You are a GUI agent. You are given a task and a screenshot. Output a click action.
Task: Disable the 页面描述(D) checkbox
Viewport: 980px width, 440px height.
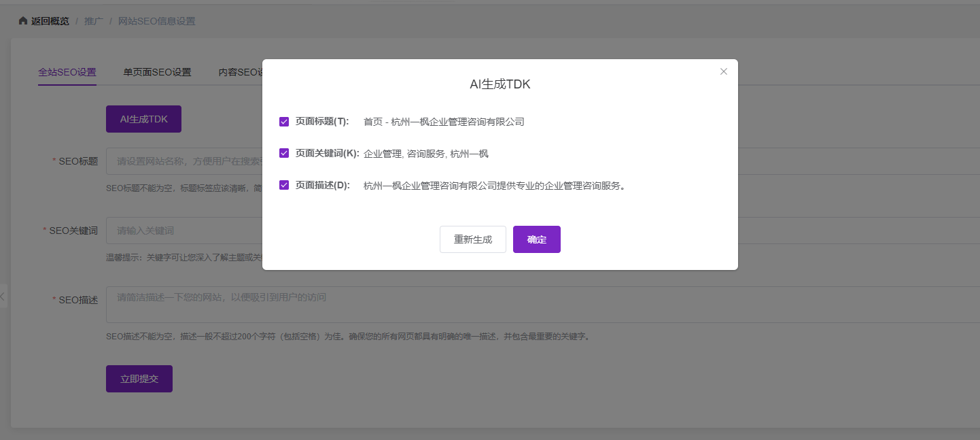coord(284,185)
